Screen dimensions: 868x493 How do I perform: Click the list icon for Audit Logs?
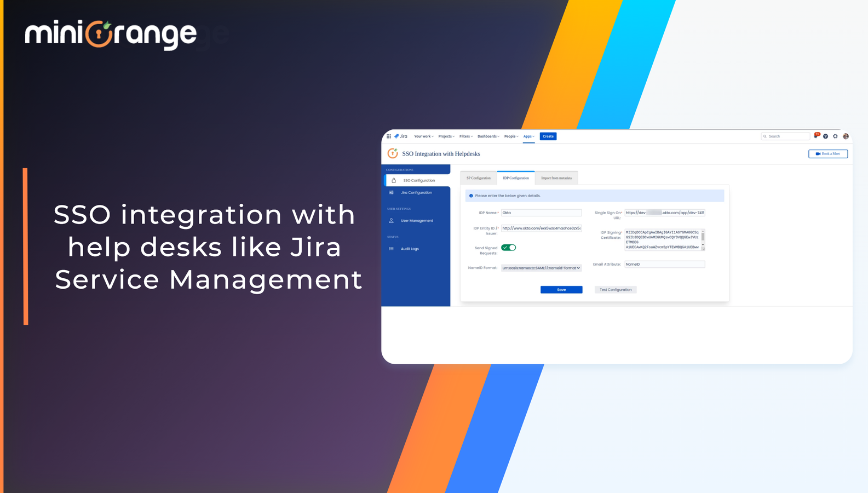tap(391, 249)
